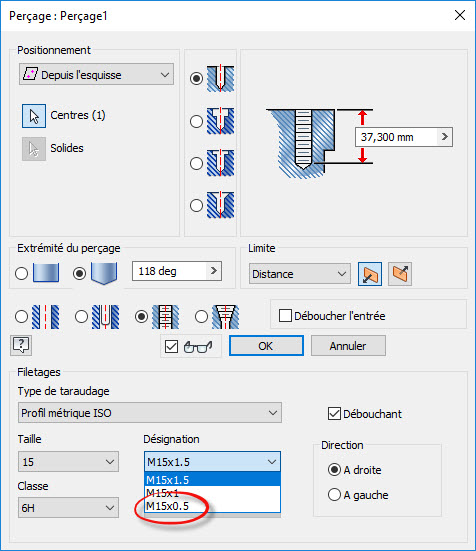Image resolution: width=476 pixels, height=551 pixels.
Task: Click the Centres selection arrow button
Action: [34, 116]
